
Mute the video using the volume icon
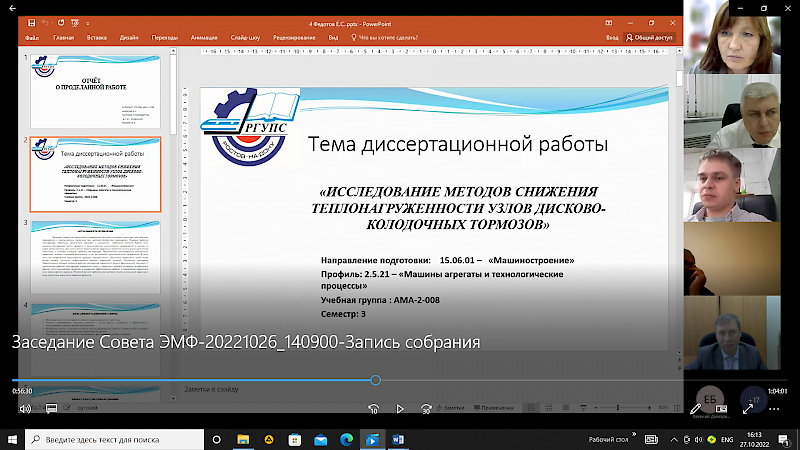click(x=25, y=408)
